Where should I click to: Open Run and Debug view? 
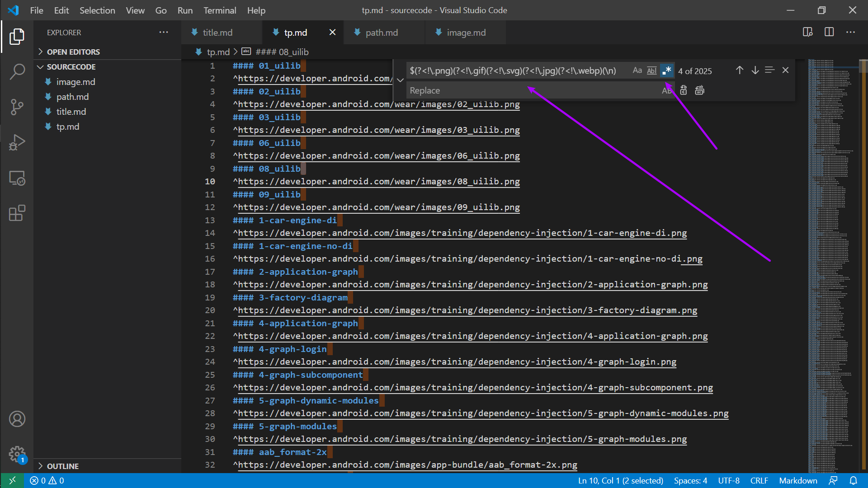click(17, 142)
